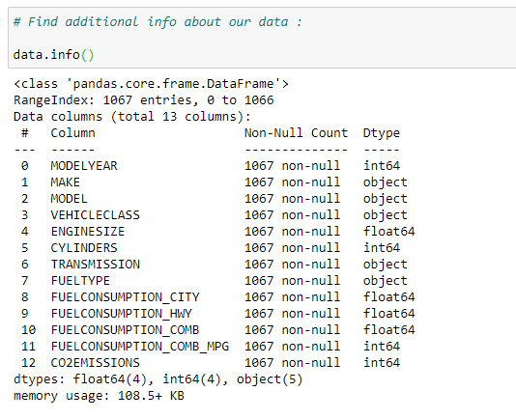Click the TRANSMISSION column name

click(x=95, y=265)
